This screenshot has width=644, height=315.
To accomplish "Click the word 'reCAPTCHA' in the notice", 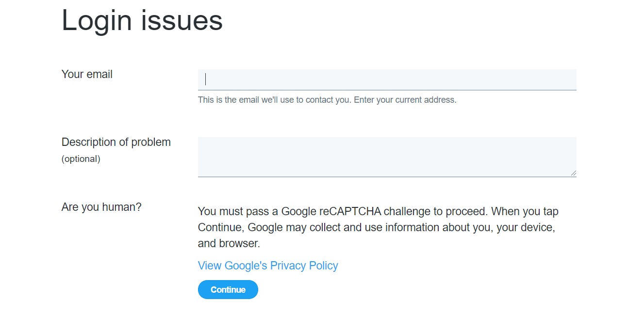I will click(350, 211).
